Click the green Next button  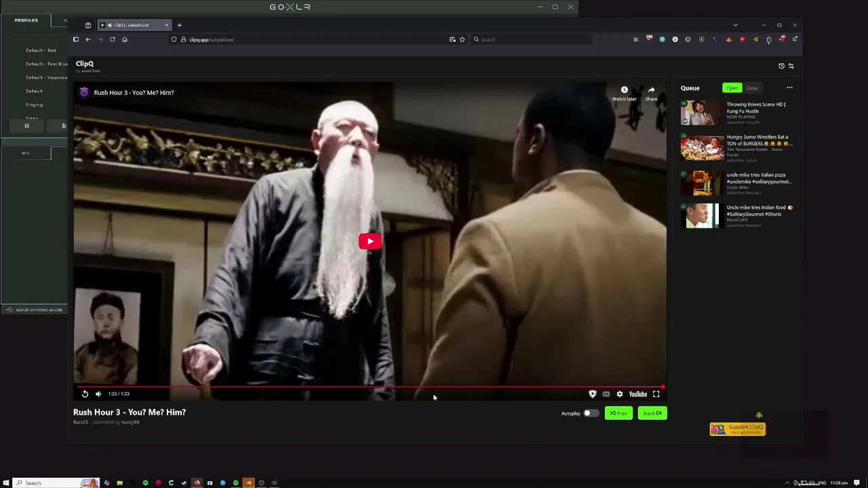[x=652, y=413]
